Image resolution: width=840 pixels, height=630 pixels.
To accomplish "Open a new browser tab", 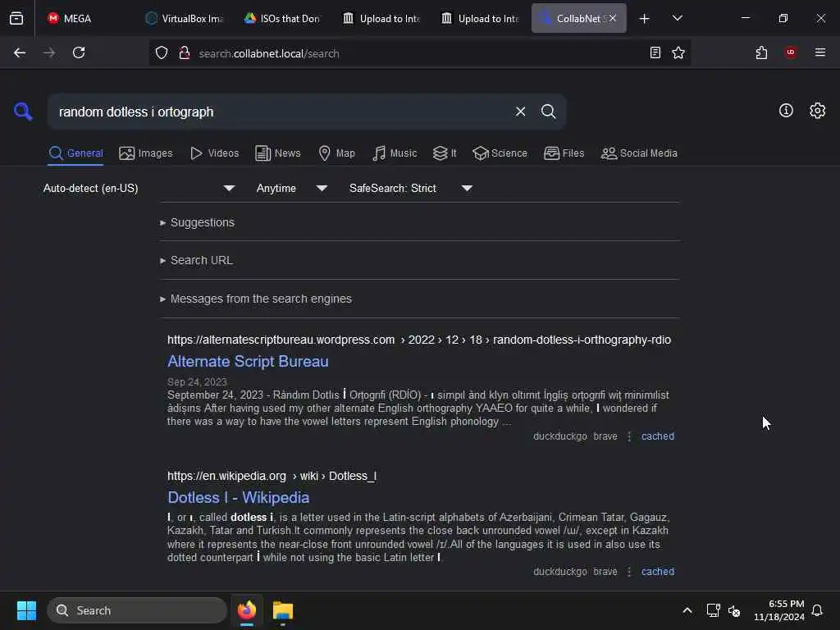I will pos(644,19).
